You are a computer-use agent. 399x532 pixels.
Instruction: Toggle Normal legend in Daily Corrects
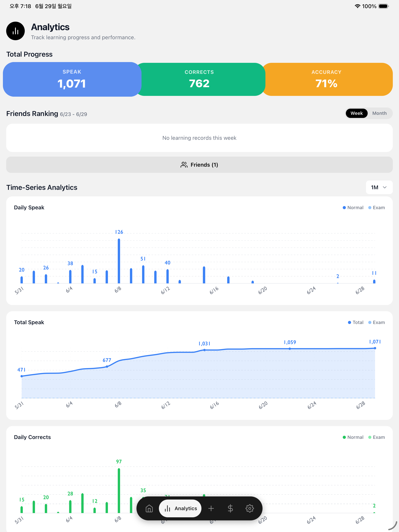point(353,437)
